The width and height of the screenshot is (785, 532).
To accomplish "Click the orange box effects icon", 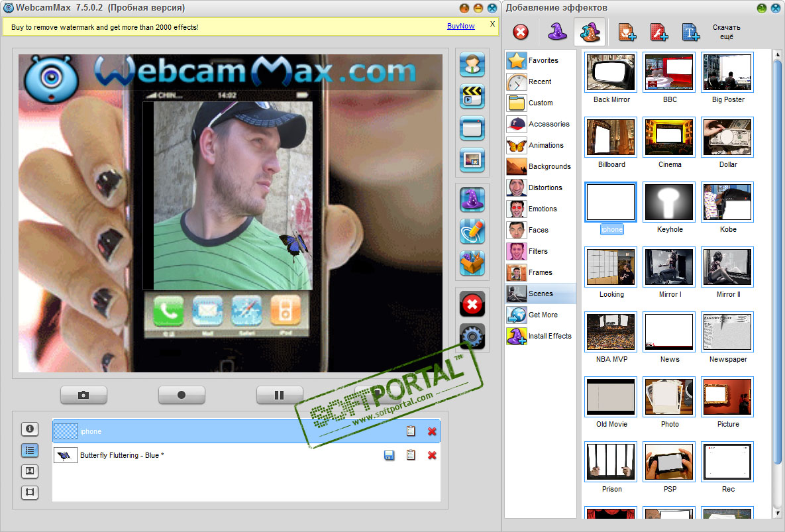I will [x=472, y=263].
